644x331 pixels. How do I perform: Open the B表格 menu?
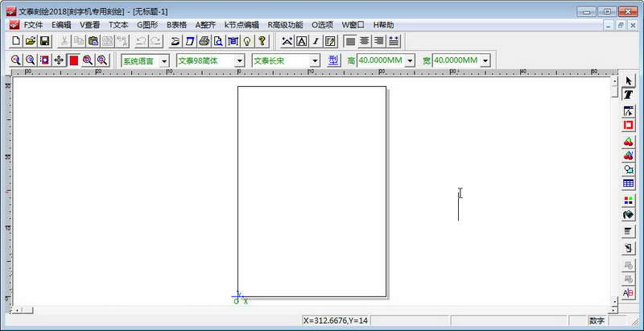point(176,25)
